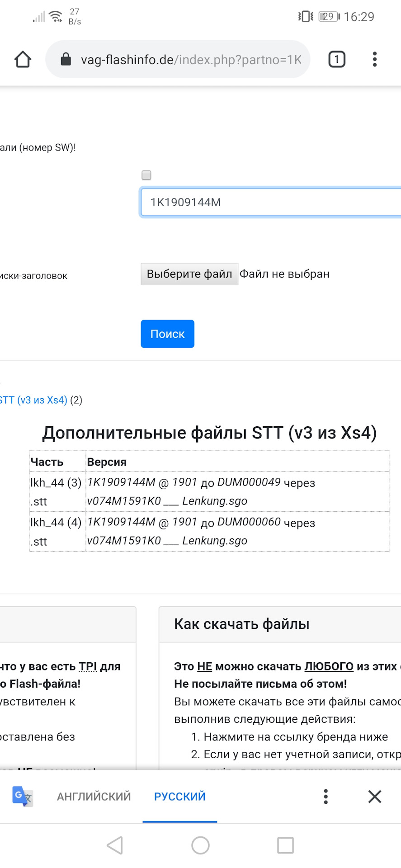Close the translate bar

point(375,796)
